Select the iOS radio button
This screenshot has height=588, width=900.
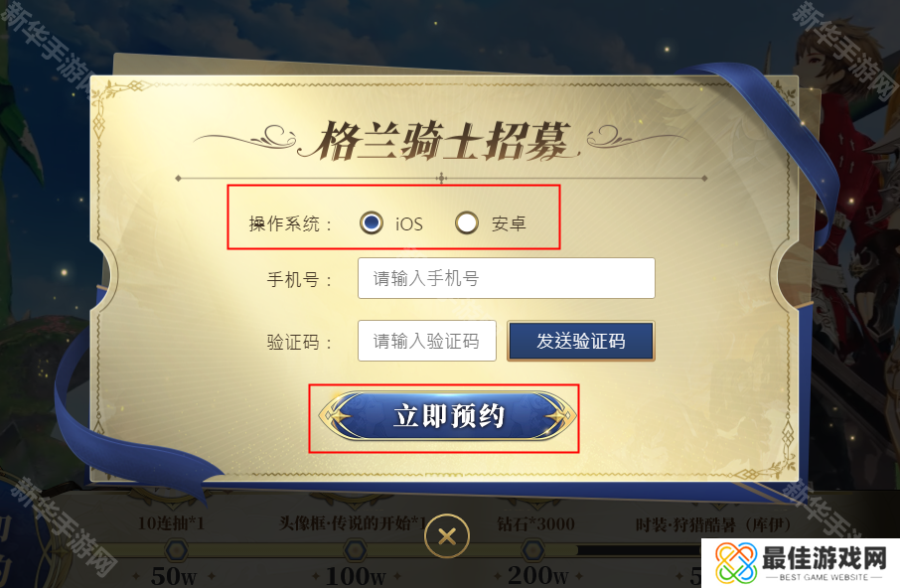pos(372,222)
